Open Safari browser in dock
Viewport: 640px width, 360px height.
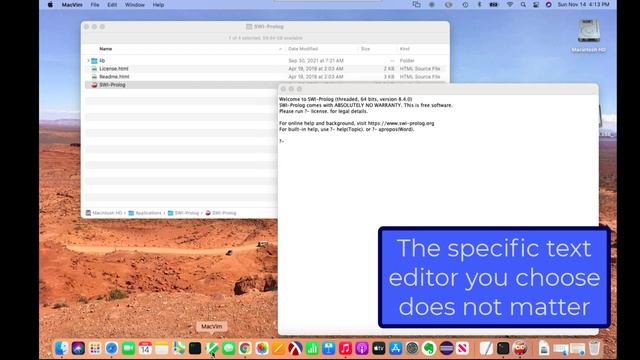pos(111,348)
